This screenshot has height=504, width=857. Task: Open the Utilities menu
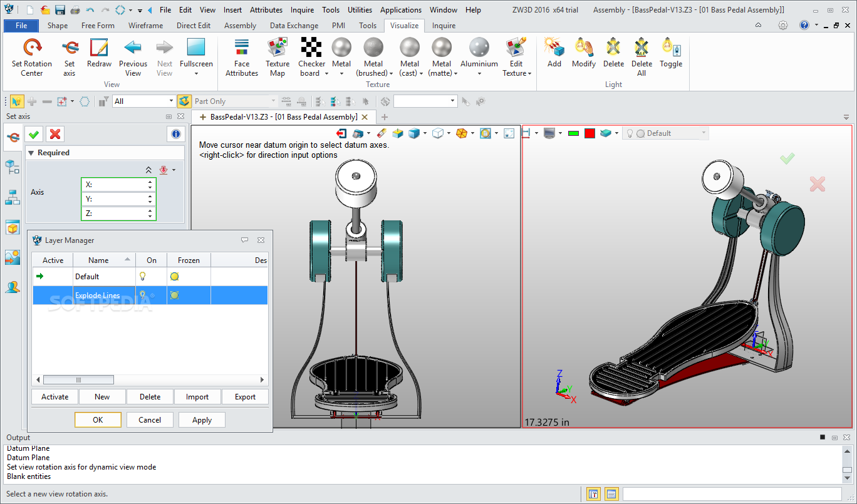(x=360, y=10)
